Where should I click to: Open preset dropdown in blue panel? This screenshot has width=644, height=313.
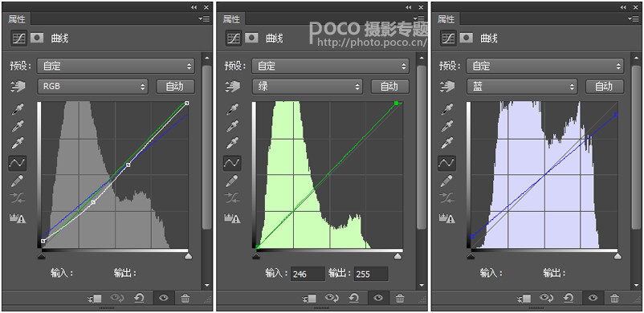[545, 66]
